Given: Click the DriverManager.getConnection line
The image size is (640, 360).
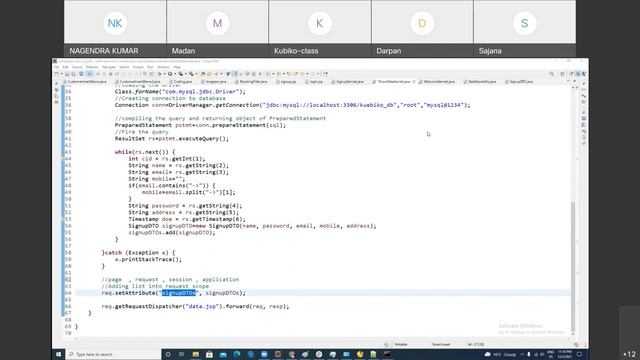Looking at the screenshot, I should 292,105.
